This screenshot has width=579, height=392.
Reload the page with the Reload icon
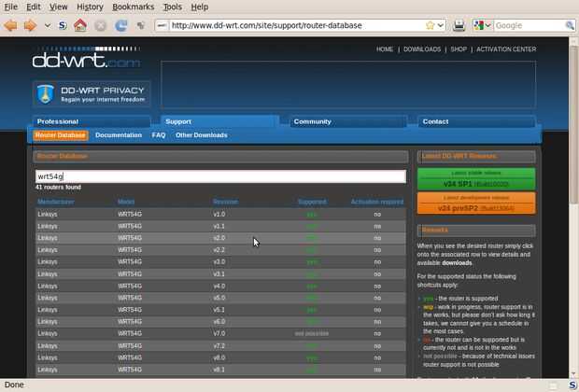tap(120, 25)
